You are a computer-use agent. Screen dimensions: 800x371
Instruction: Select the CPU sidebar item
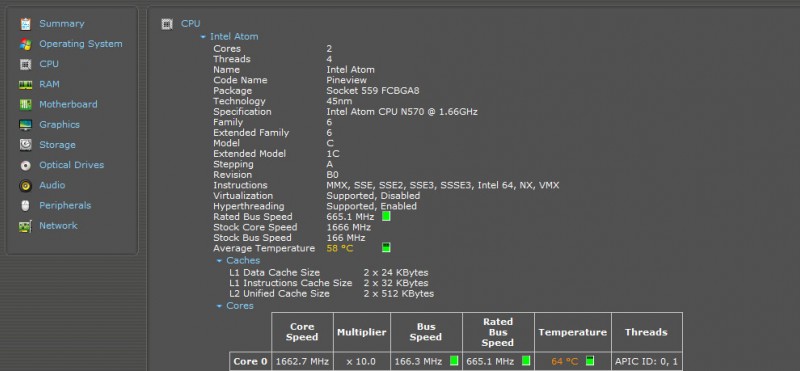[x=49, y=64]
